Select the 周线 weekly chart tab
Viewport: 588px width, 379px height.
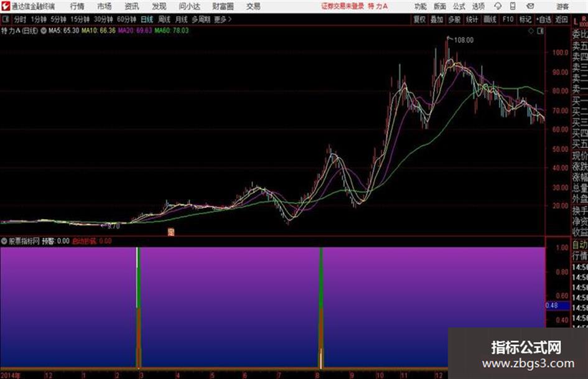pos(164,19)
